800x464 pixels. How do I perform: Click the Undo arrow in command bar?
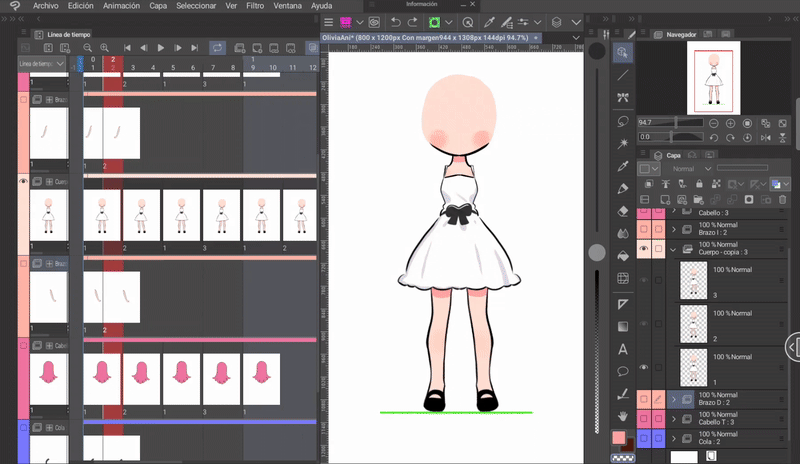(396, 21)
